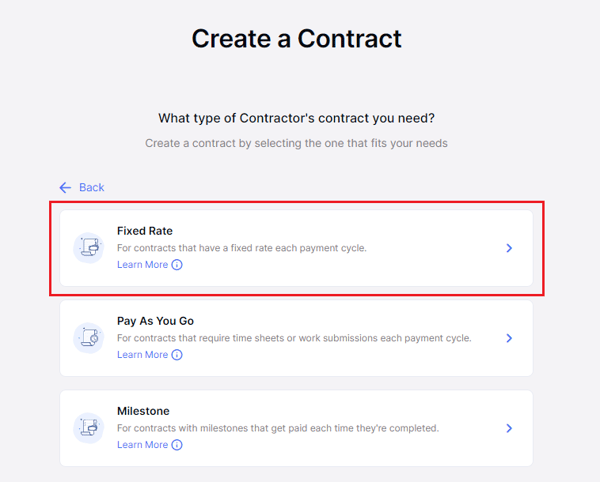The width and height of the screenshot is (600, 482).
Task: Open Learn More under Fixed Rate
Action: tap(142, 265)
